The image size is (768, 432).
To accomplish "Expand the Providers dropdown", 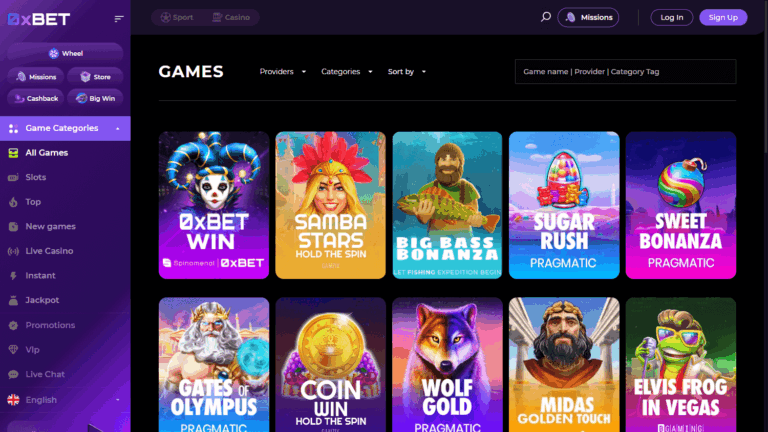I will (x=283, y=72).
